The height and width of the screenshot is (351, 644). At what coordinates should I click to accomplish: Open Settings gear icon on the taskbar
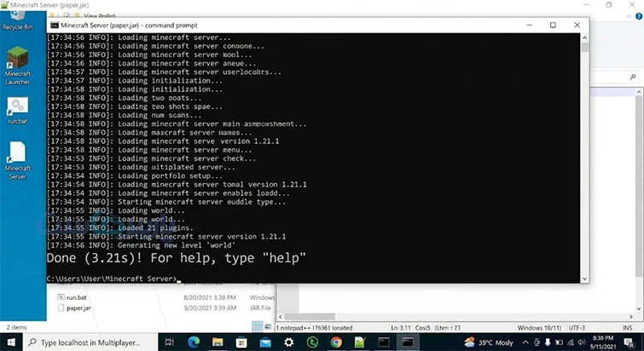(x=288, y=342)
